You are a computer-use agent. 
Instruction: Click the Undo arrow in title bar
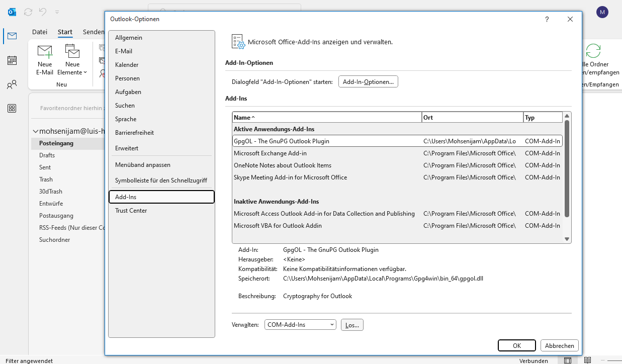43,12
